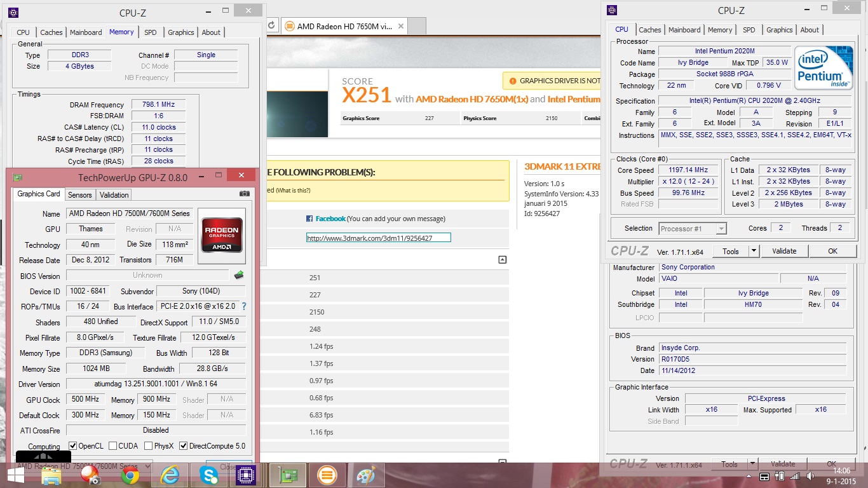Open Skype from the taskbar
The height and width of the screenshot is (488, 868).
tap(208, 476)
